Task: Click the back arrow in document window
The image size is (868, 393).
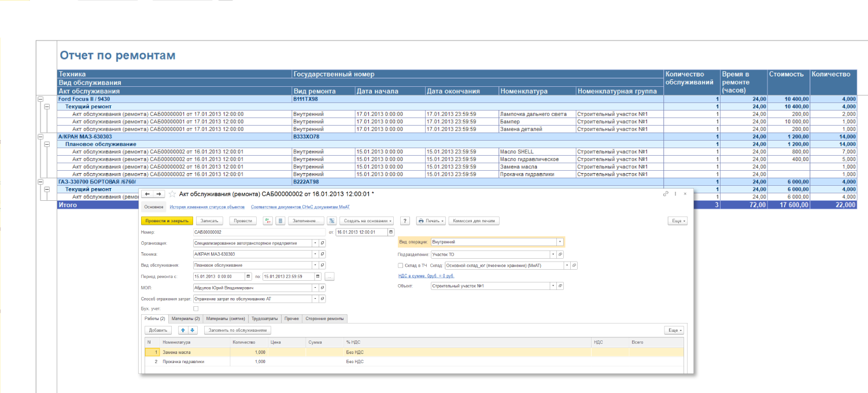Action: click(147, 194)
